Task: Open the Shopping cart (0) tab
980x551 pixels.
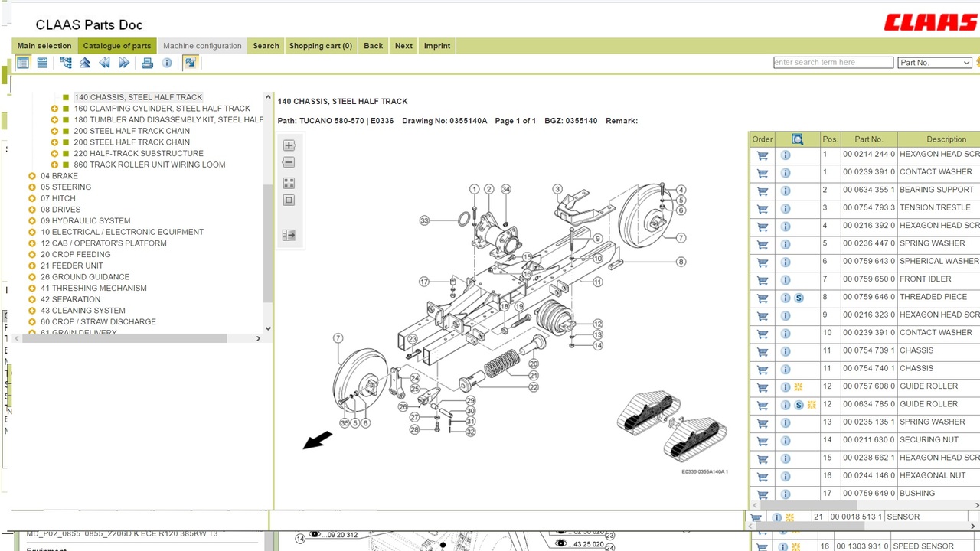Action: tap(320, 46)
